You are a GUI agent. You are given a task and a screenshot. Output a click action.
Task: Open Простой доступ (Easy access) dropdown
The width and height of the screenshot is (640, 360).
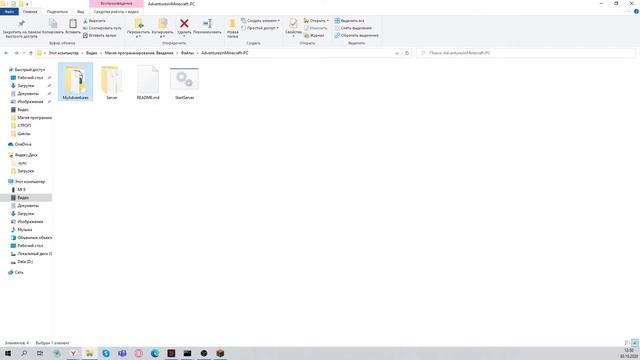[x=260, y=28]
